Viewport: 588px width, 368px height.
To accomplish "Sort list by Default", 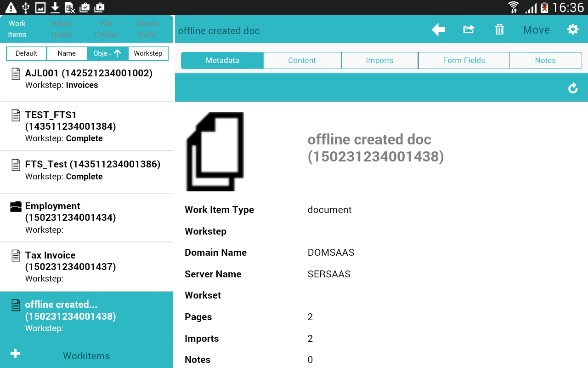I will point(26,53).
